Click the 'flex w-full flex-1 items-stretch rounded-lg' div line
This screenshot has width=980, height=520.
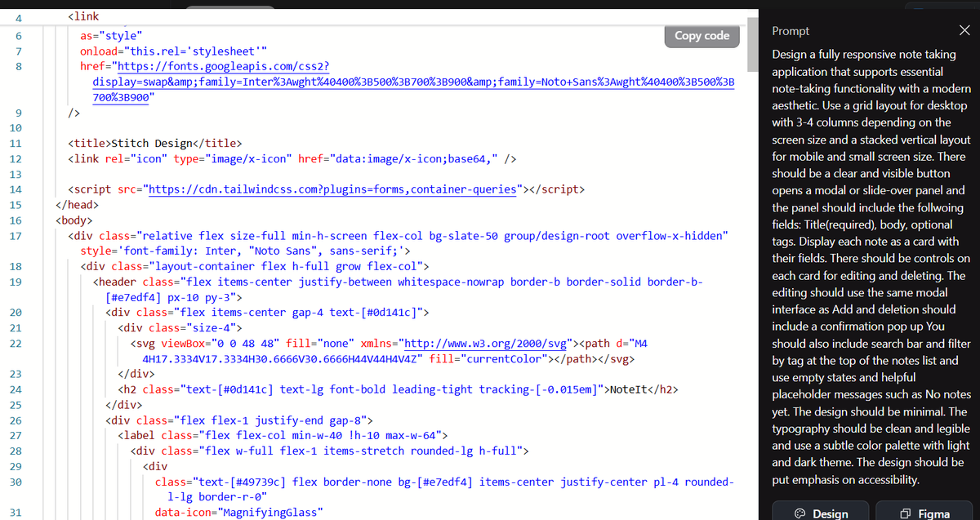click(x=330, y=451)
